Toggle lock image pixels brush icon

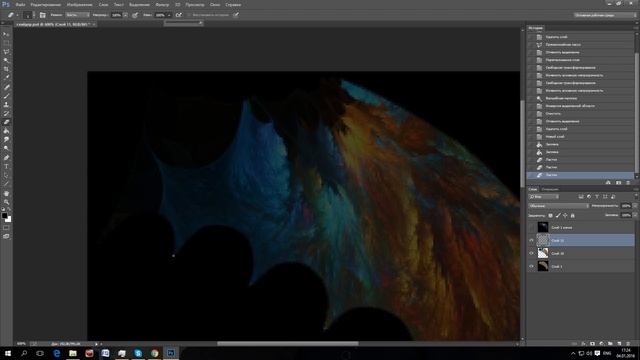(x=558, y=215)
